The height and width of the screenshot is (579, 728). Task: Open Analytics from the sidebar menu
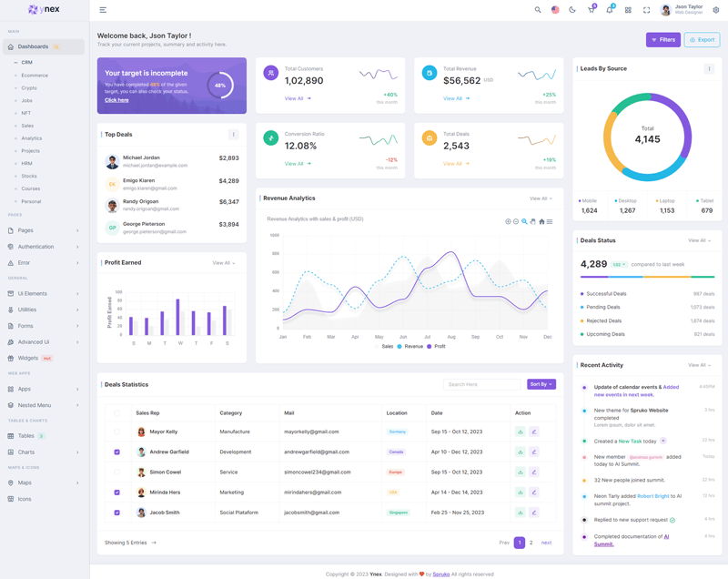point(32,138)
